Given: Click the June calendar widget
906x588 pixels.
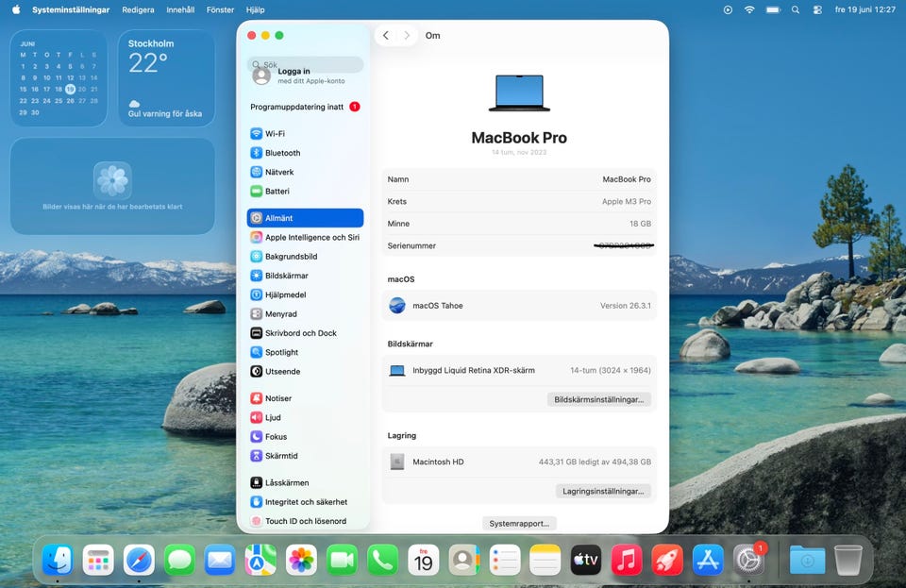Looking at the screenshot, I should coord(59,78).
